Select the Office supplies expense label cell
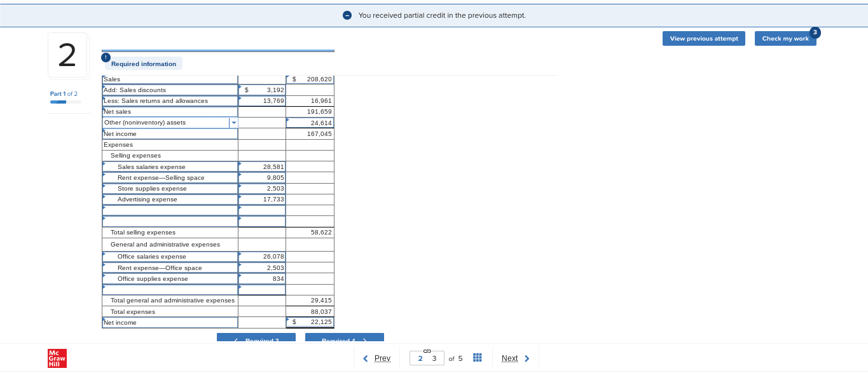Viewport: 868px width, 373px height. (x=170, y=279)
